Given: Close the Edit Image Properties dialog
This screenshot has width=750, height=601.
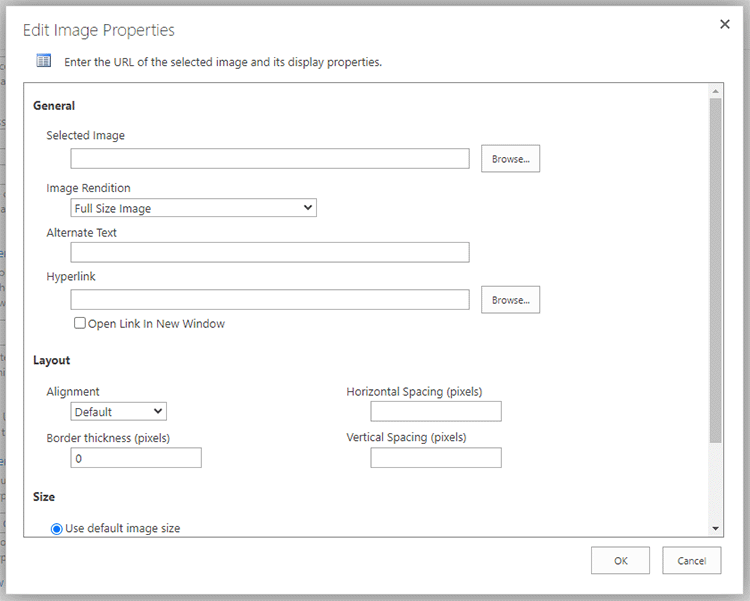Looking at the screenshot, I should 725,24.
